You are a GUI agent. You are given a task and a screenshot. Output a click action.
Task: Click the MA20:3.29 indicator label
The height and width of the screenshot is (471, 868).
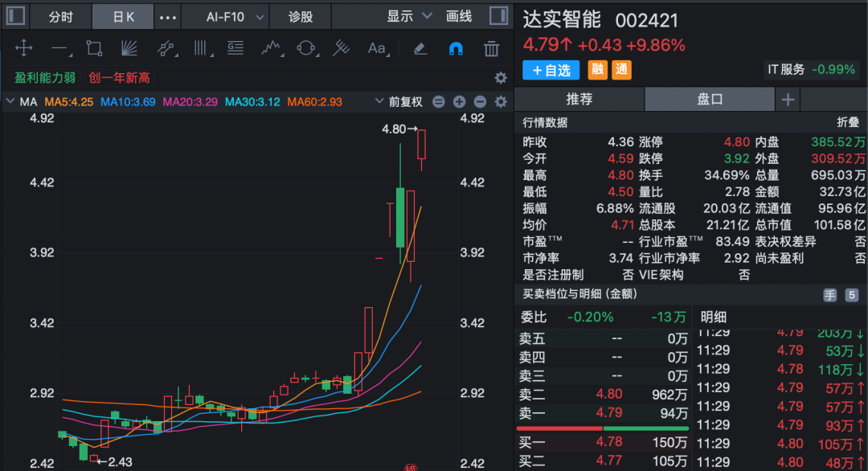[190, 102]
